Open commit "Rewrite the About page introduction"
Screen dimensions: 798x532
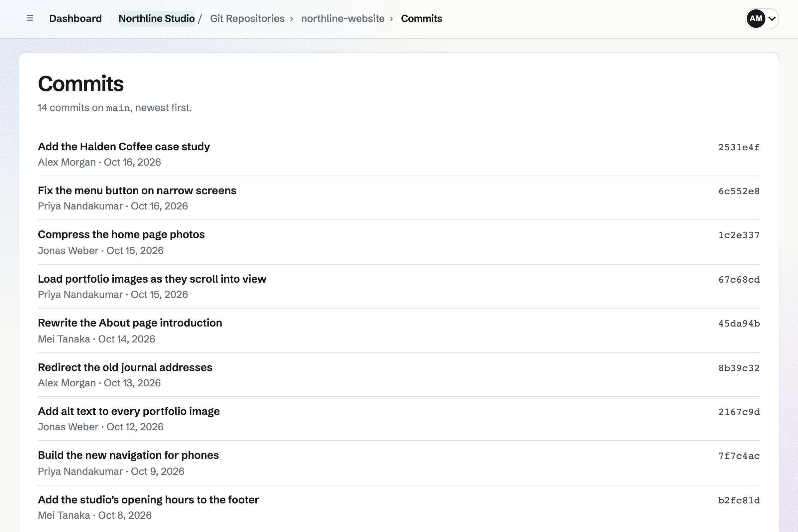[x=130, y=323]
